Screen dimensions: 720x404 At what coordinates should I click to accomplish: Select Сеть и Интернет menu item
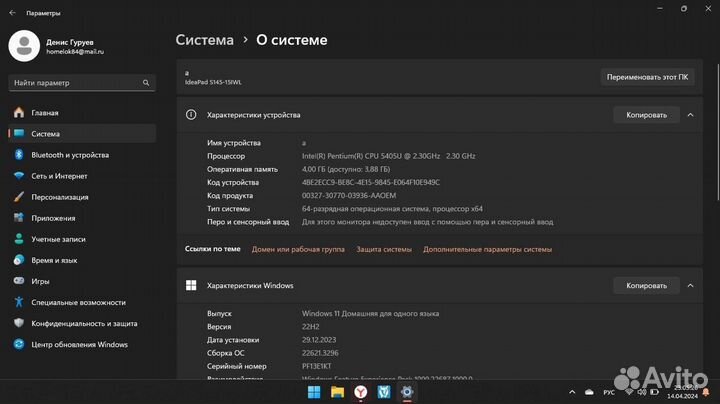[x=82, y=176]
